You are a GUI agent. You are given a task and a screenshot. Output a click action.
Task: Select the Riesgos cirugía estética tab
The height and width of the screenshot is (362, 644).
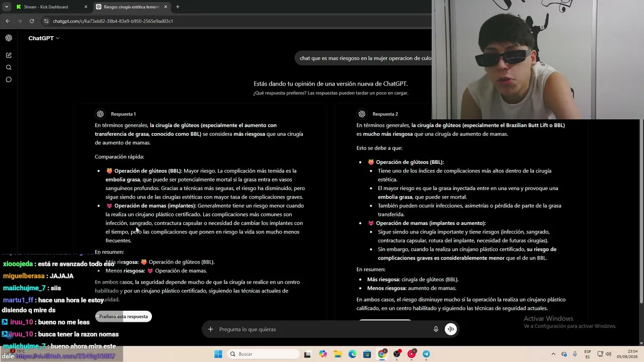point(131,7)
